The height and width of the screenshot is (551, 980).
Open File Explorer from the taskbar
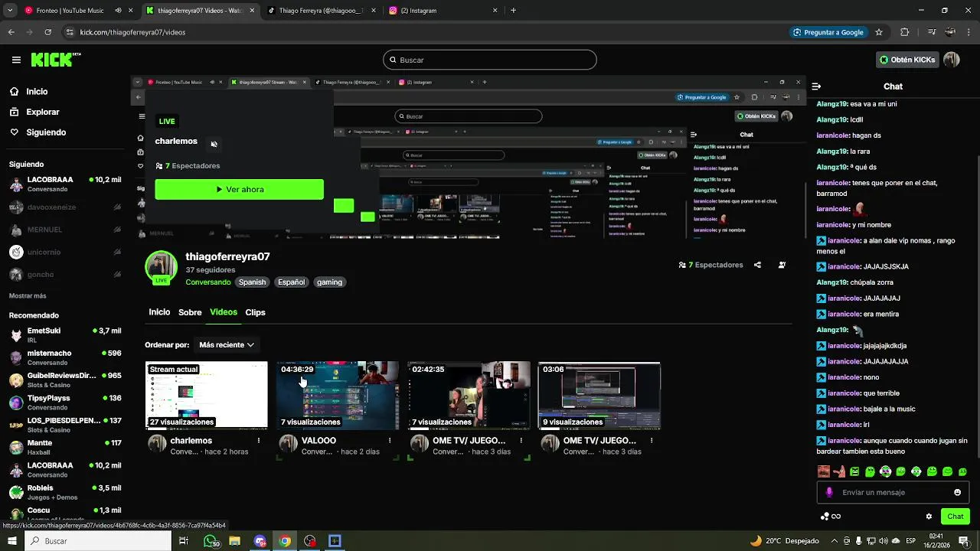tap(234, 541)
